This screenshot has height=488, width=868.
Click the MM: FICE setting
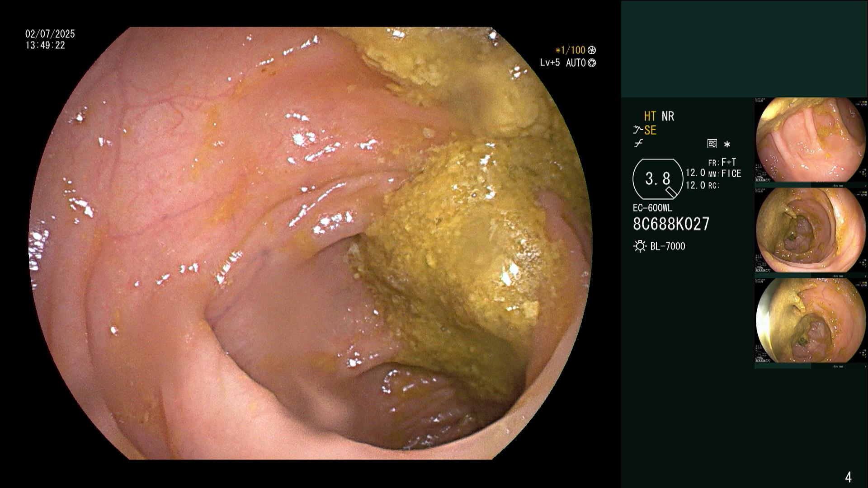tap(725, 174)
